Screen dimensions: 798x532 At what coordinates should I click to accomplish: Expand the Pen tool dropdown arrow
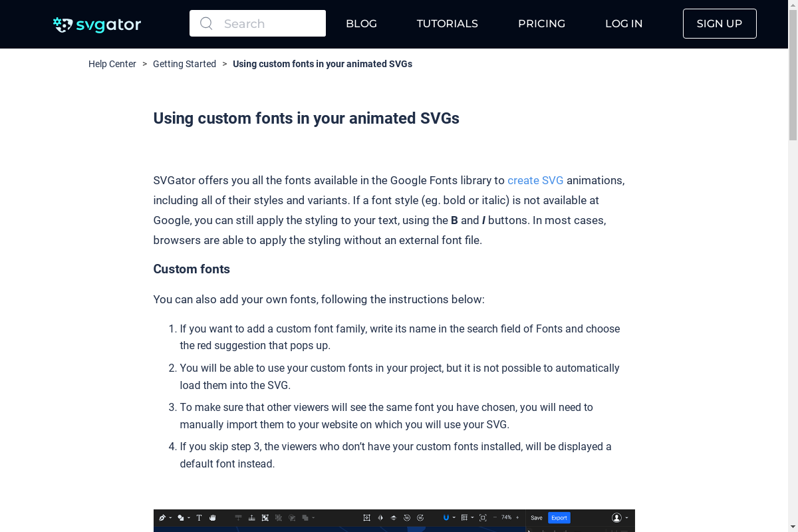click(x=170, y=518)
